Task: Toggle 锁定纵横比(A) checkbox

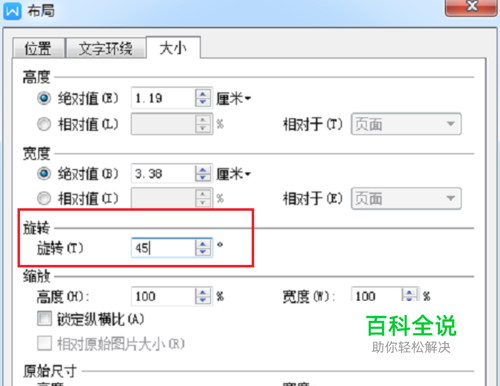Action: click(44, 318)
